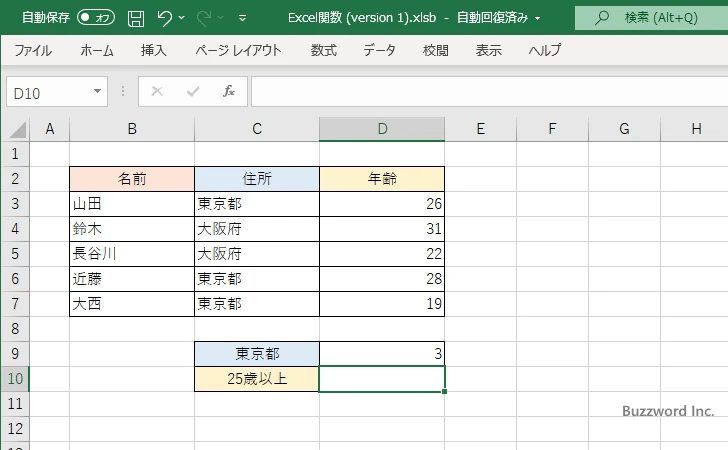
Task: Switch to the ホーム ribbon tab
Action: pyautogui.click(x=97, y=50)
